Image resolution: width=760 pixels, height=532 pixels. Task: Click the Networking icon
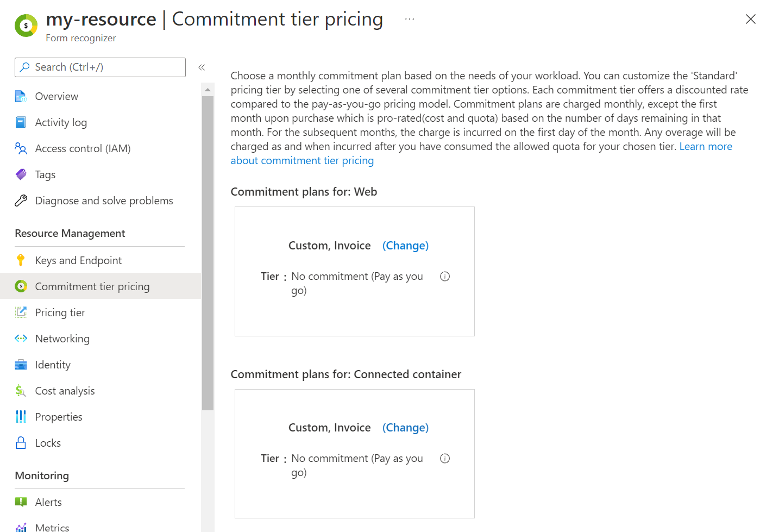[x=21, y=339]
